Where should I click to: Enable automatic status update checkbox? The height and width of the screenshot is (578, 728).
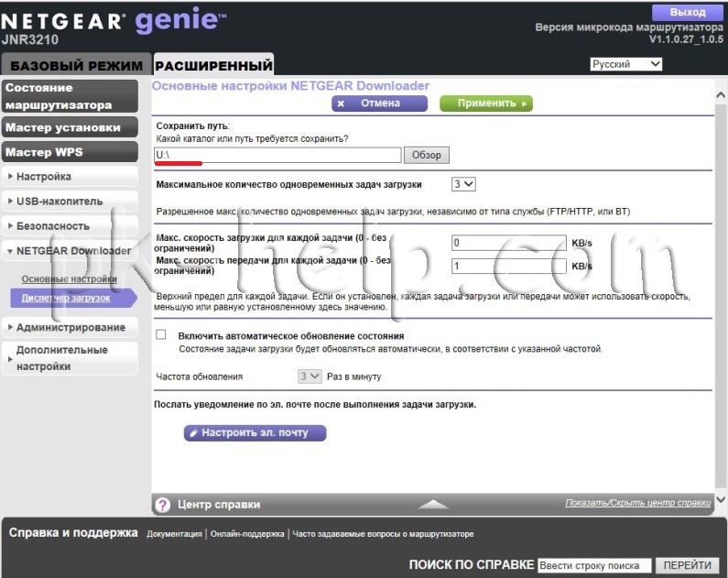point(161,334)
